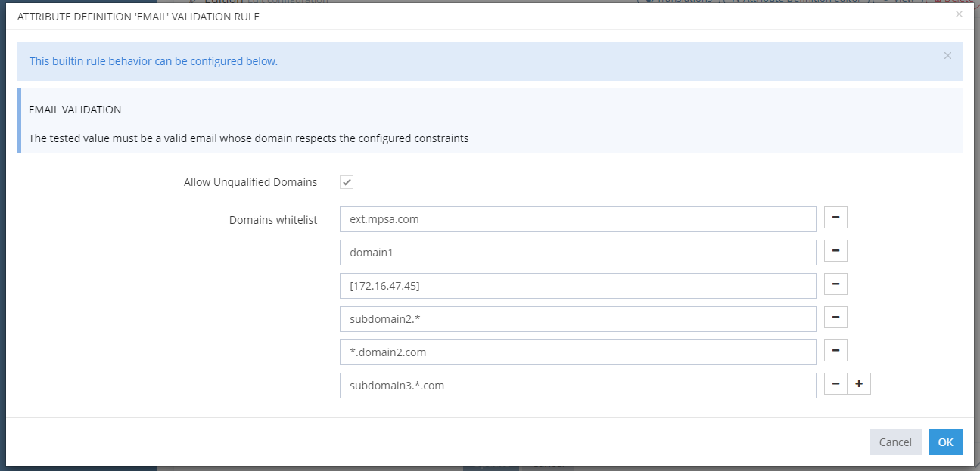This screenshot has width=980, height=471.
Task: Delete the [172.16.47.45] whitelist row
Action: point(835,285)
